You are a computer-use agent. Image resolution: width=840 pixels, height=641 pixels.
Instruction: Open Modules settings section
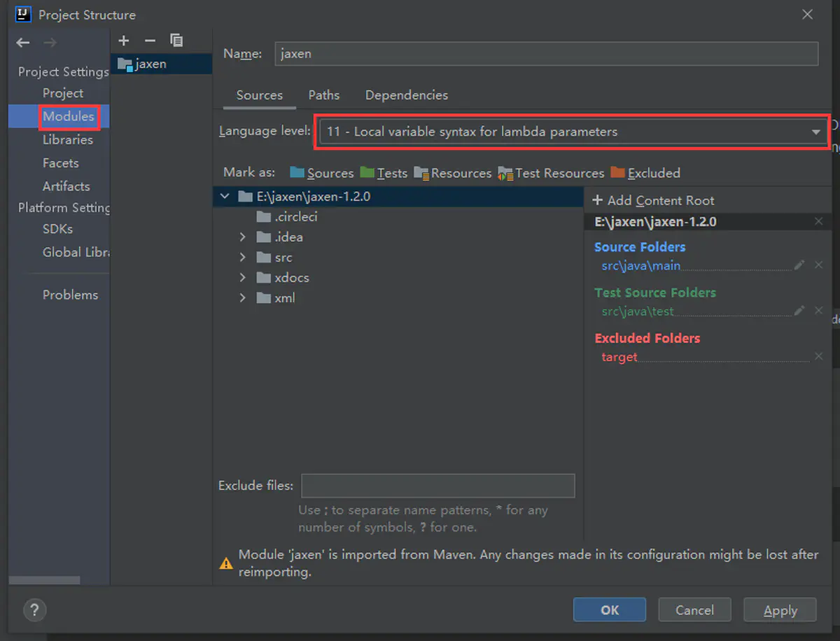[69, 116]
